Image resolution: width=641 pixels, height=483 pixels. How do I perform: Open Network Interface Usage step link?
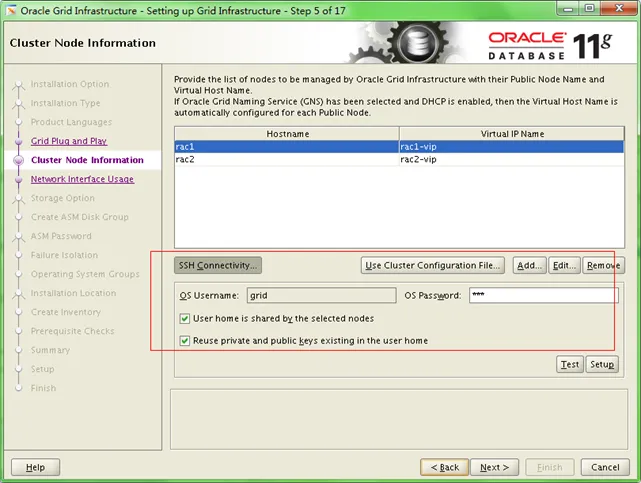(82, 179)
